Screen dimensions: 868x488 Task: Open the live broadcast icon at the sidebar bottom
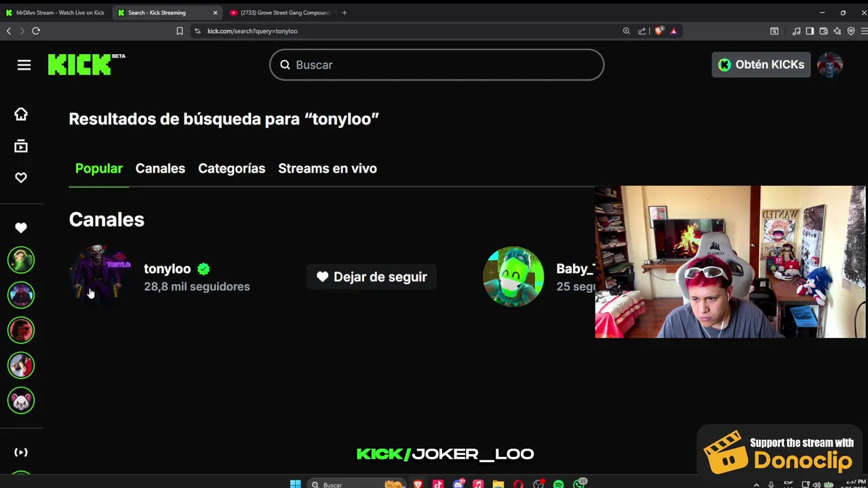(21, 452)
